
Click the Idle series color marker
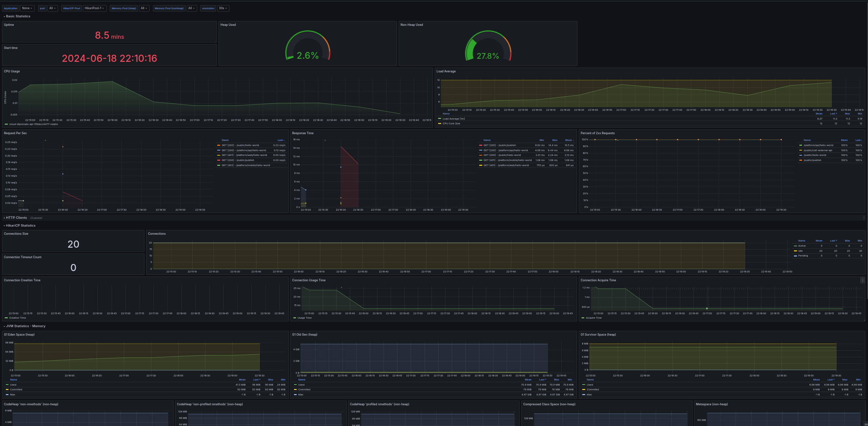(x=795, y=251)
